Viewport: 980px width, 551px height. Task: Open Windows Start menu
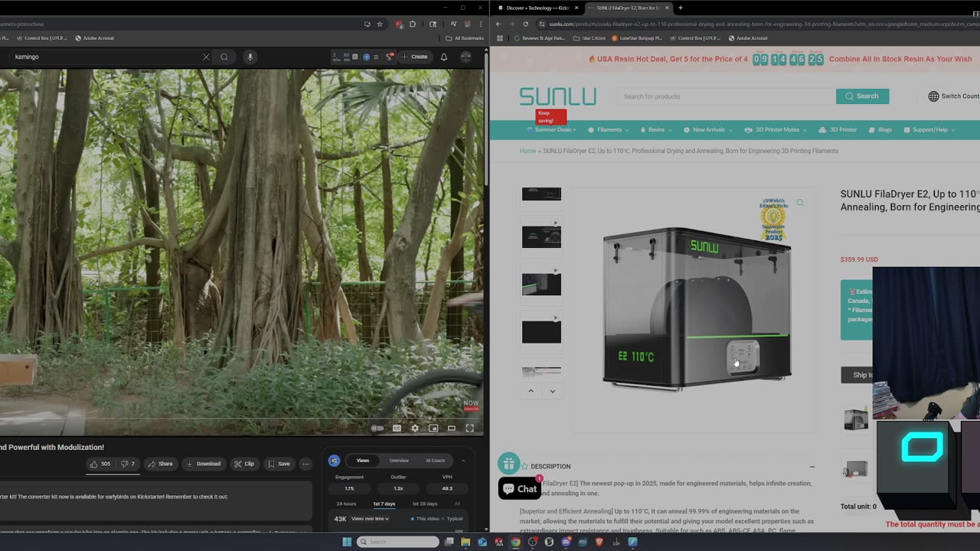click(346, 542)
